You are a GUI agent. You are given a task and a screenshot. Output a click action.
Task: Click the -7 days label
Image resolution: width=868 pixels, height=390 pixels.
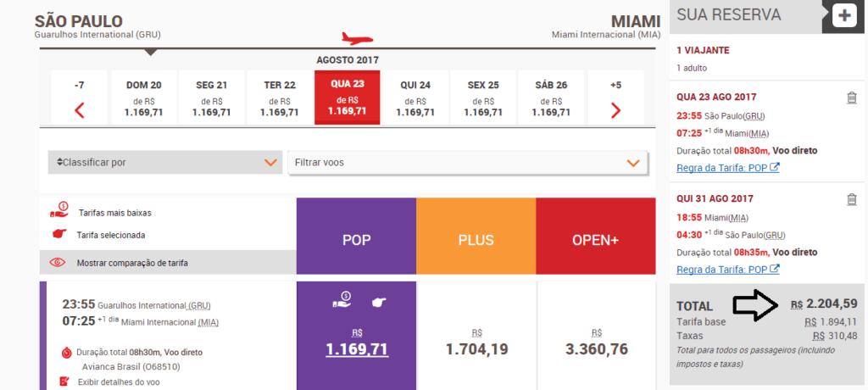coord(79,86)
